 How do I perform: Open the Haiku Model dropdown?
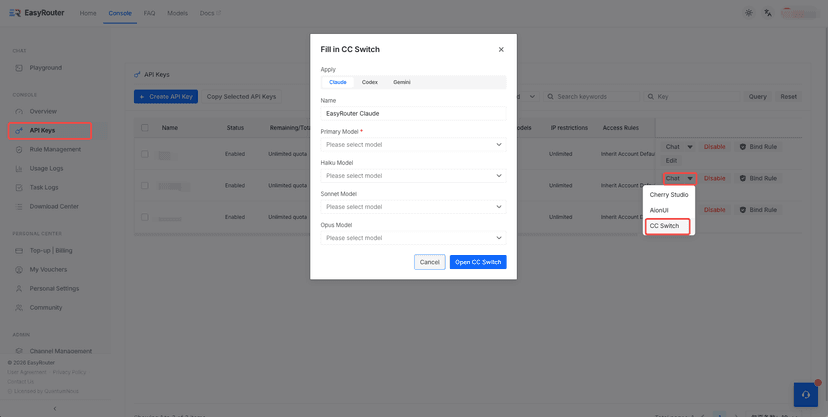click(x=413, y=176)
